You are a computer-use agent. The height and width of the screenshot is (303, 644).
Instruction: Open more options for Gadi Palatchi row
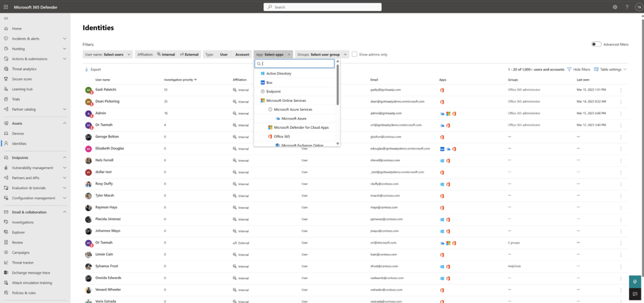(x=621, y=90)
